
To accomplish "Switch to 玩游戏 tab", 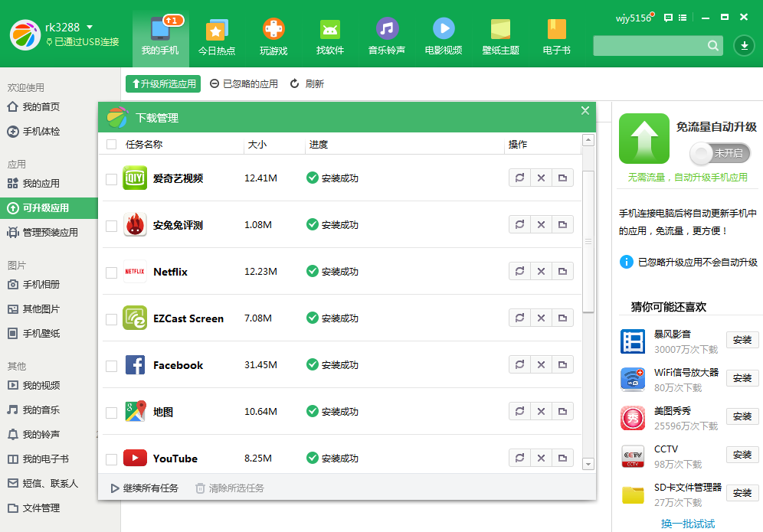I will [x=273, y=38].
